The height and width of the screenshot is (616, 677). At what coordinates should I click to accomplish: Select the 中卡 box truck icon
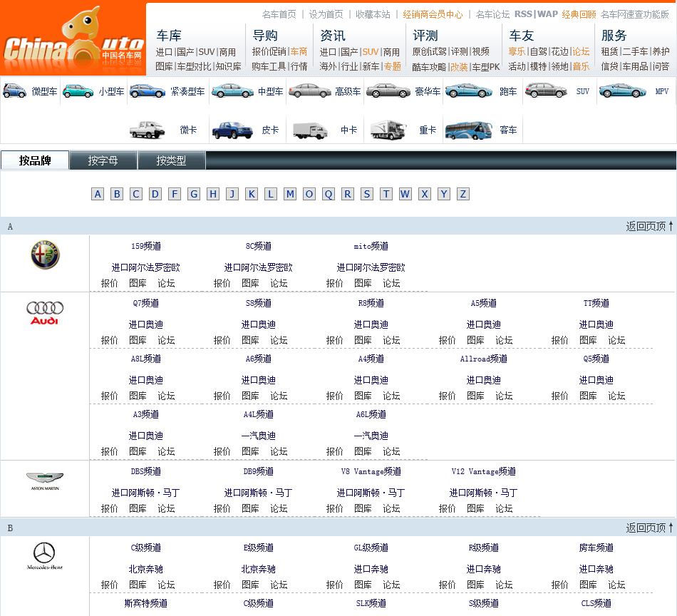click(309, 130)
